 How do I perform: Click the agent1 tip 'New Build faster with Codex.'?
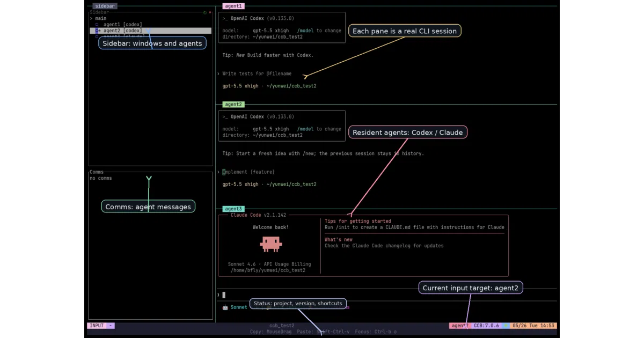275,55
